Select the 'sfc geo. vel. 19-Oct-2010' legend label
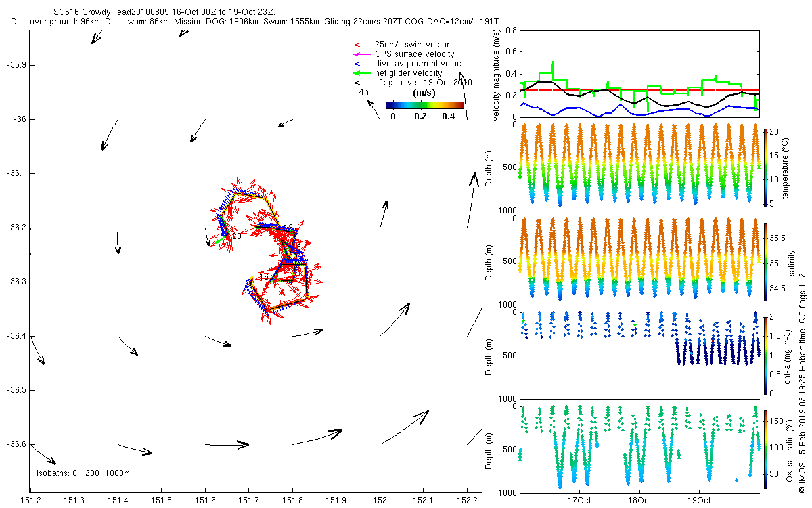This screenshot has height=508, width=812. (424, 83)
